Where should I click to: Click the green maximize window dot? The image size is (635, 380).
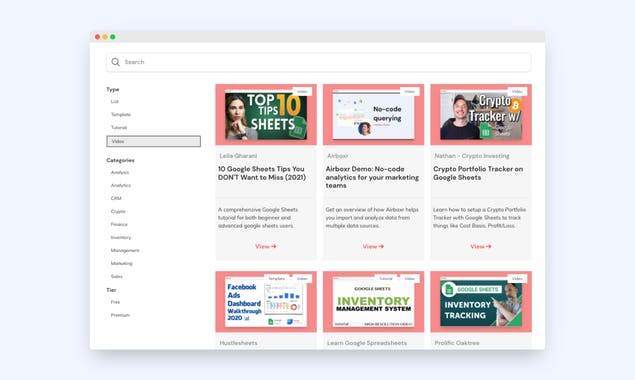tap(113, 37)
